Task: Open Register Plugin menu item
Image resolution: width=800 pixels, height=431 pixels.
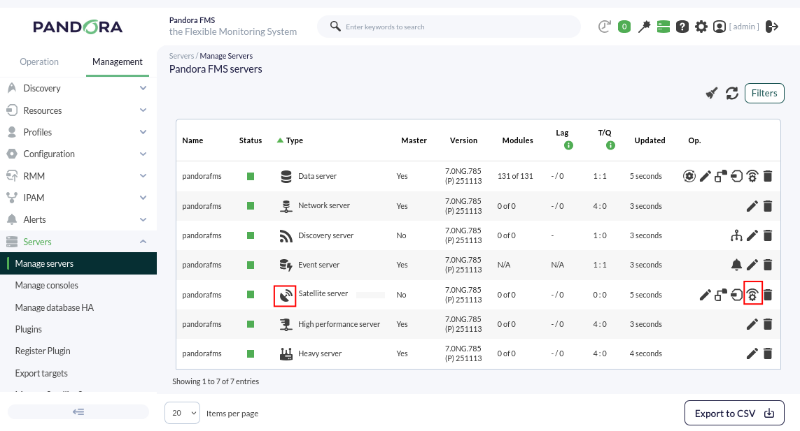Action: pyautogui.click(x=42, y=351)
